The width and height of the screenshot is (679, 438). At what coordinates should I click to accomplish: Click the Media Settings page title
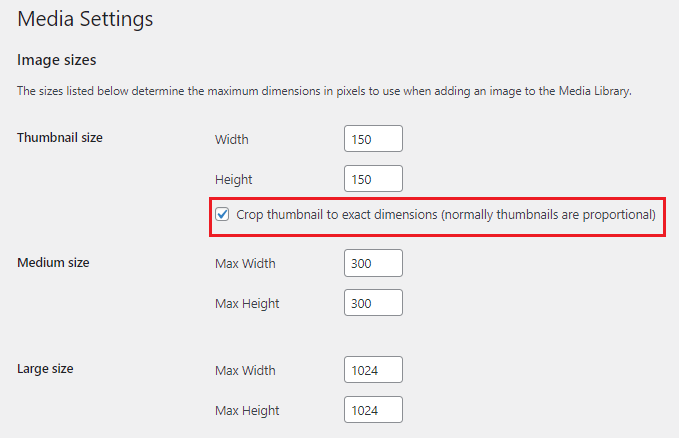click(85, 18)
